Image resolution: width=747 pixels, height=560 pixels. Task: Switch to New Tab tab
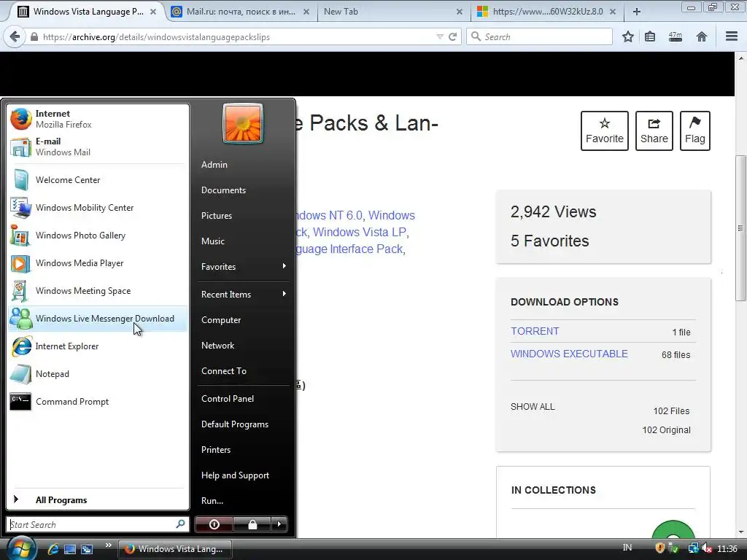392,12
